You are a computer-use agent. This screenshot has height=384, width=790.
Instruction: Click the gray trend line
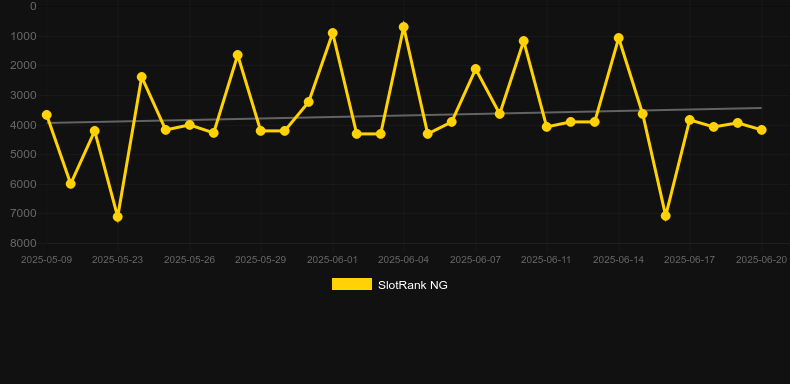[403, 115]
